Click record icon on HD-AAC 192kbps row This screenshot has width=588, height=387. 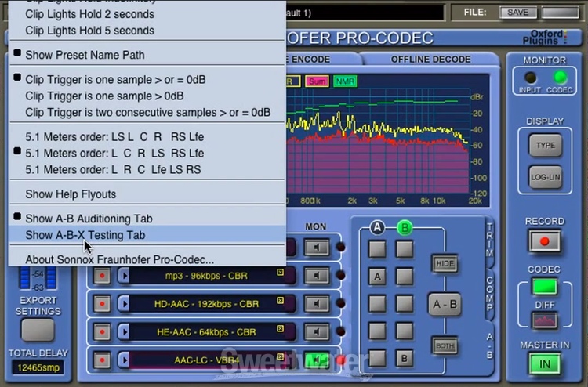102,304
